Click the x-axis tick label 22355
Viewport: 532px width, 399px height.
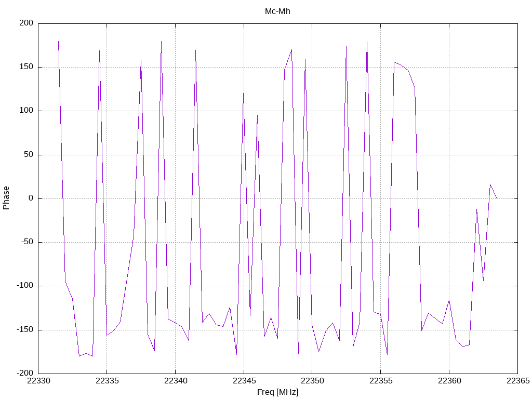(x=381, y=381)
